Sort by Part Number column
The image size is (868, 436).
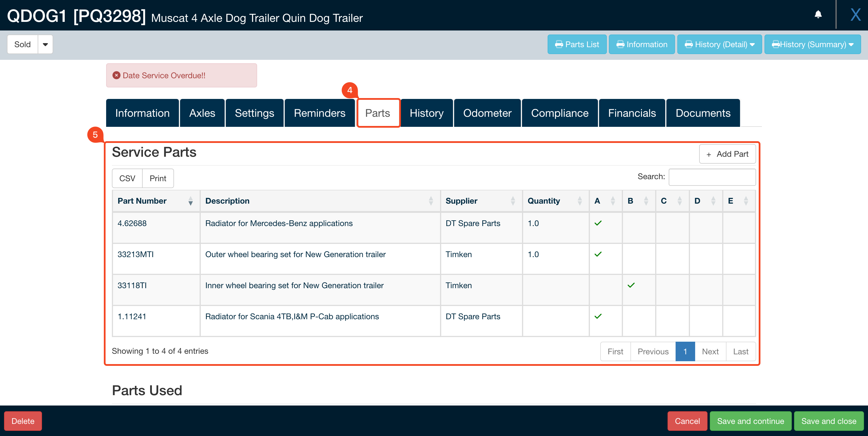click(156, 201)
